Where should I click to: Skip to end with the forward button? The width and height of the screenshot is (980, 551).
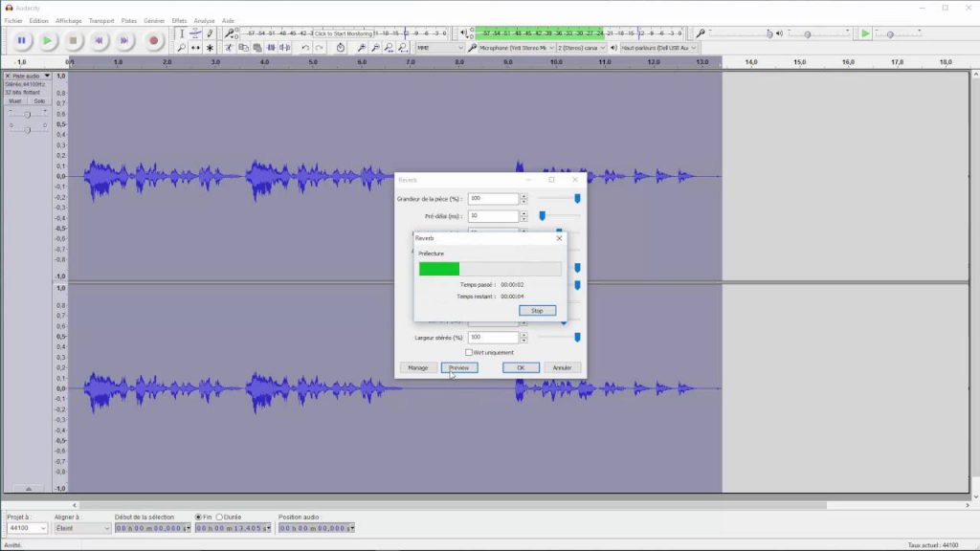[x=124, y=40]
